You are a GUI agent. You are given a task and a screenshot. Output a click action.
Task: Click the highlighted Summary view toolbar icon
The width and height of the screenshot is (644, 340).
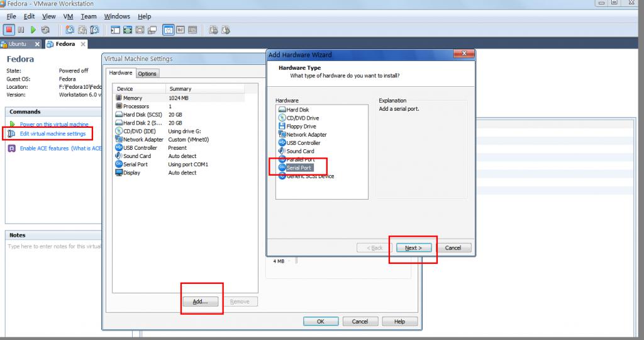169,30
